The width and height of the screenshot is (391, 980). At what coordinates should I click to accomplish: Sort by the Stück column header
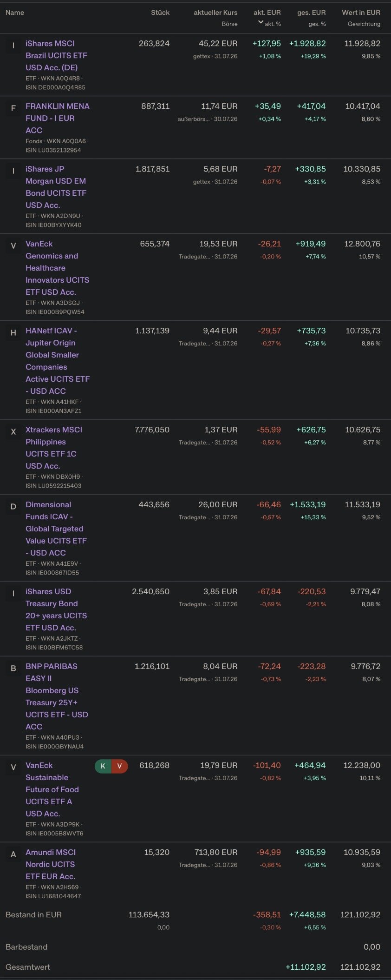pyautogui.click(x=160, y=13)
